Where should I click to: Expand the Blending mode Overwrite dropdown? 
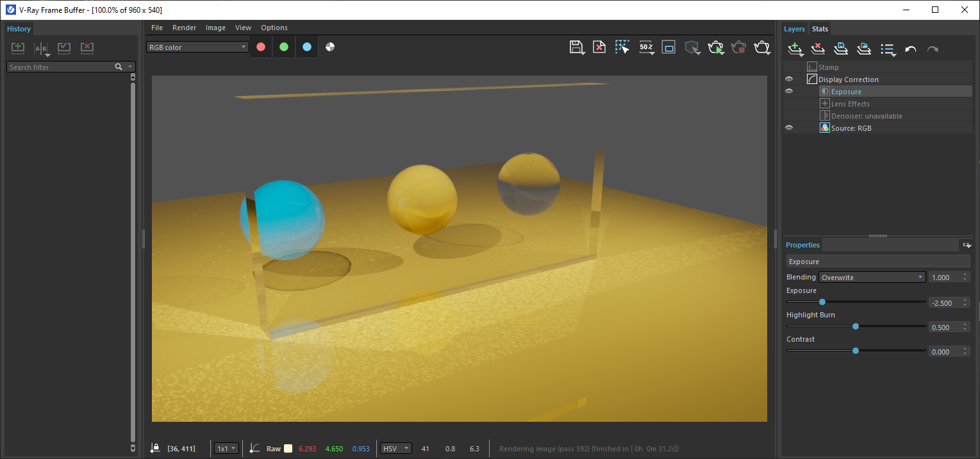[872, 278]
